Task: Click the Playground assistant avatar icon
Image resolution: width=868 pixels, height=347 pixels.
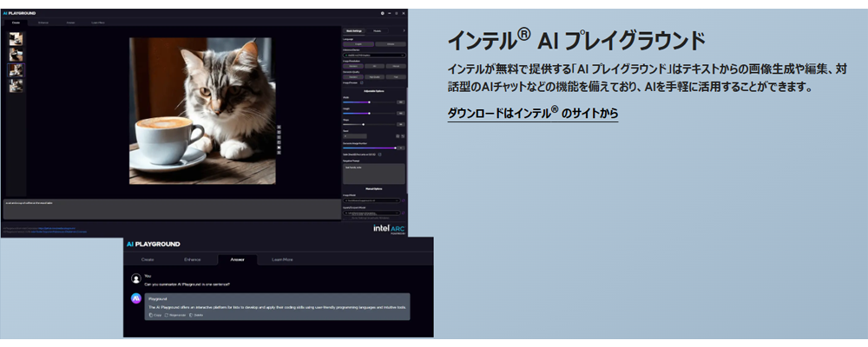Action: (x=135, y=298)
